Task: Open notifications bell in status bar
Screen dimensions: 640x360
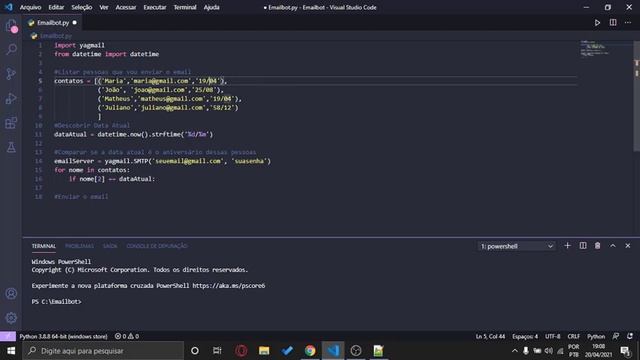Action: 630,336
